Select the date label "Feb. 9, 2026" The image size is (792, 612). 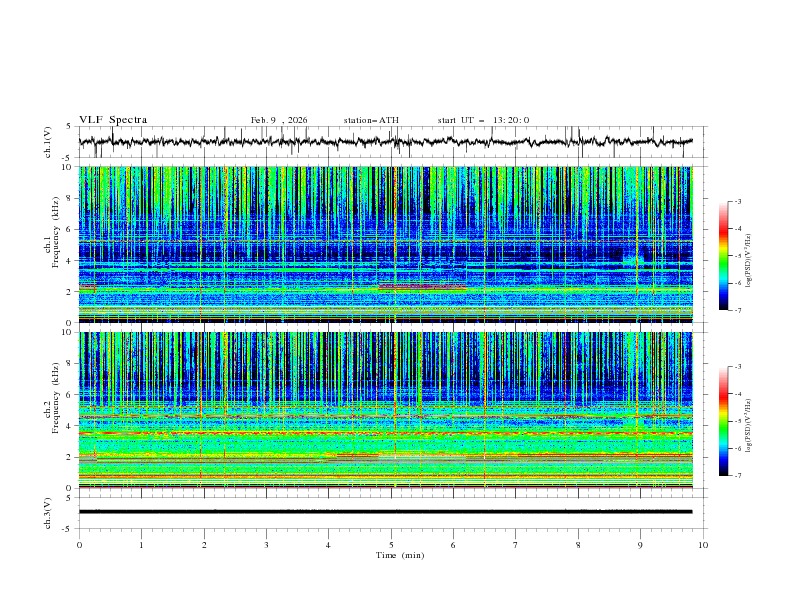[279, 120]
